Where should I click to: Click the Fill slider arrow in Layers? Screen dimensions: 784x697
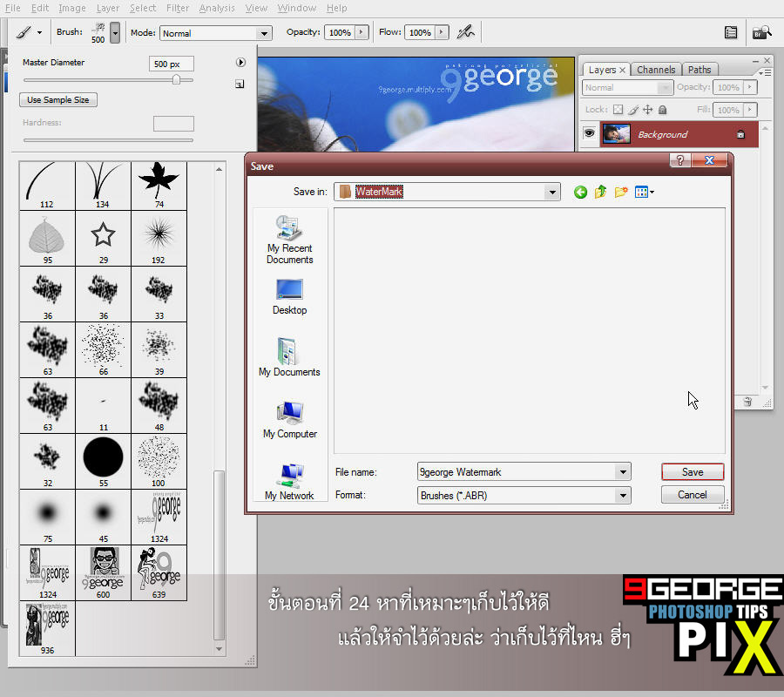tap(749, 110)
